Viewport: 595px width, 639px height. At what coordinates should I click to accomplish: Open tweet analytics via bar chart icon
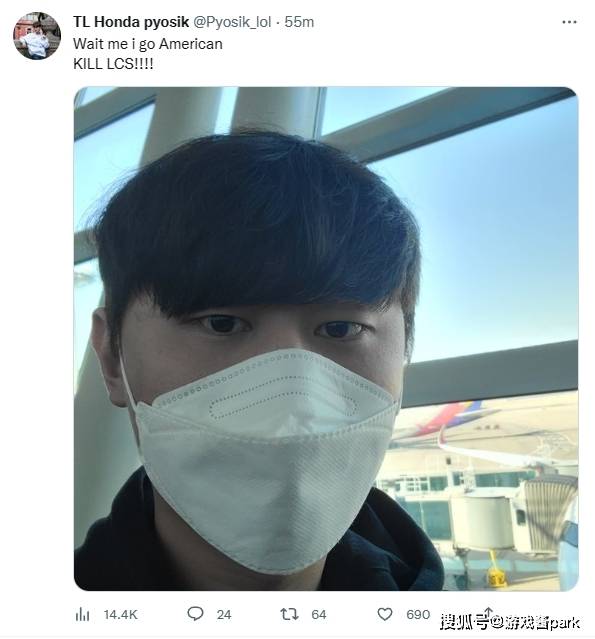[x=82, y=614]
